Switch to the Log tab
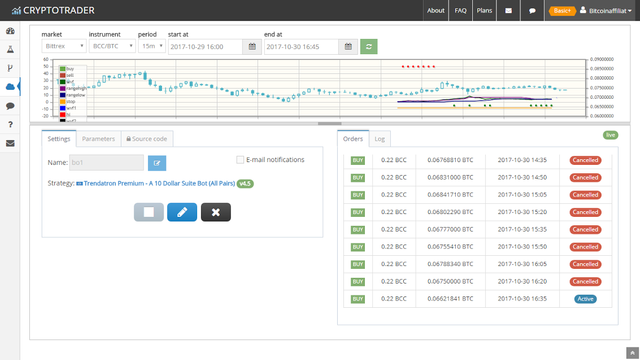Image resolution: width=640 pixels, height=360 pixels. click(380, 139)
